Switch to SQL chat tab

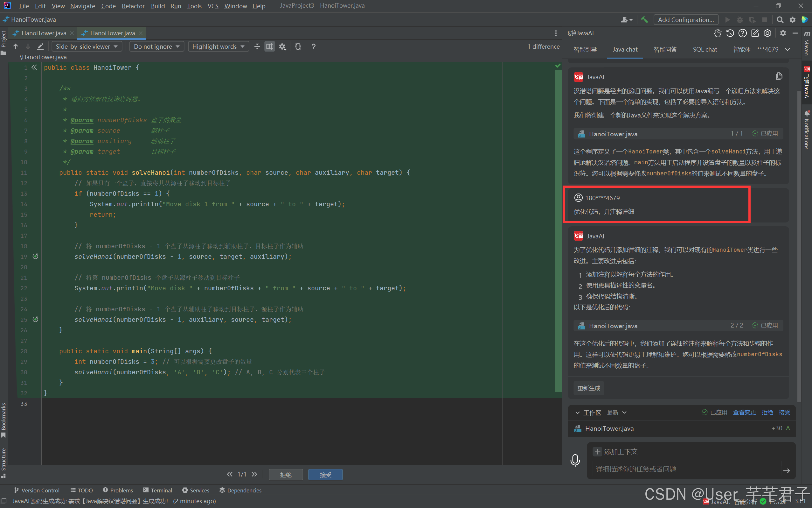(705, 49)
